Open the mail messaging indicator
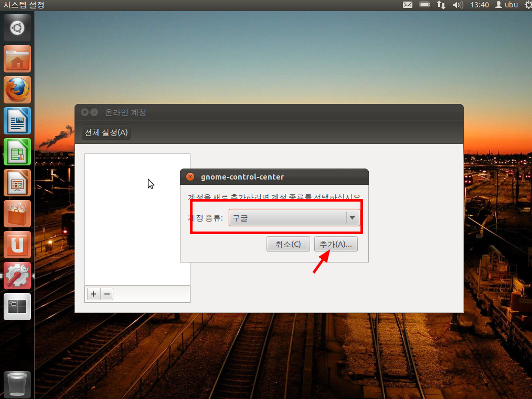This screenshot has height=399, width=532. [x=408, y=5]
